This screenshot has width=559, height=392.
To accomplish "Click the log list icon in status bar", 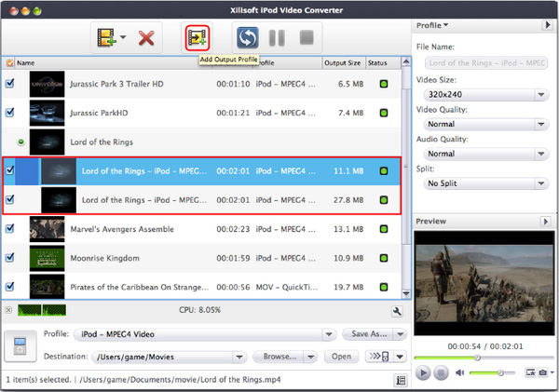I will (401, 381).
